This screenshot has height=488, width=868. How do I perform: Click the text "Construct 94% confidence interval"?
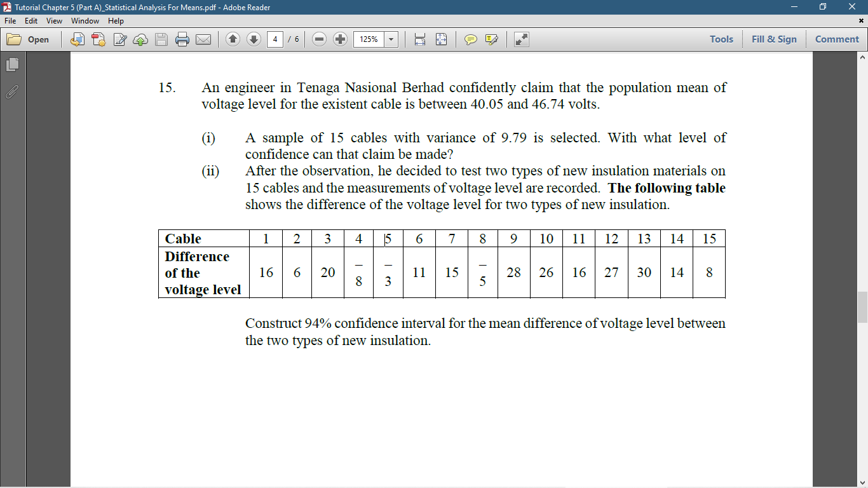(x=345, y=323)
